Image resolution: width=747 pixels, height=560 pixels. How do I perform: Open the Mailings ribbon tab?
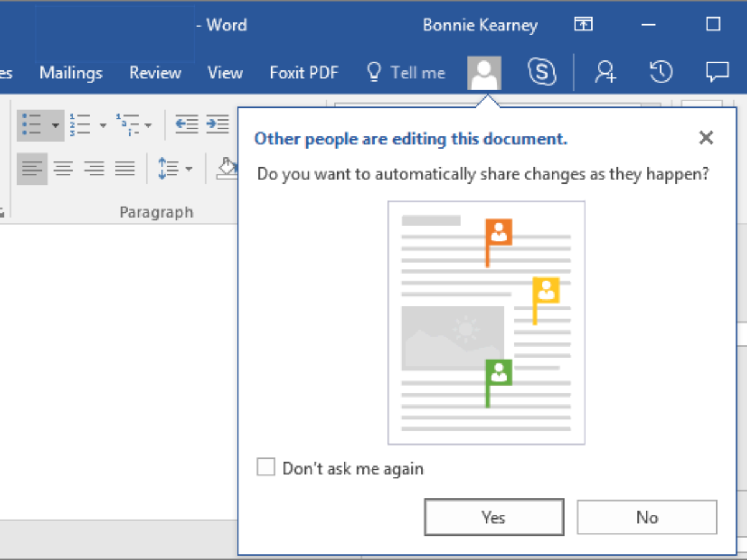pos(71,73)
